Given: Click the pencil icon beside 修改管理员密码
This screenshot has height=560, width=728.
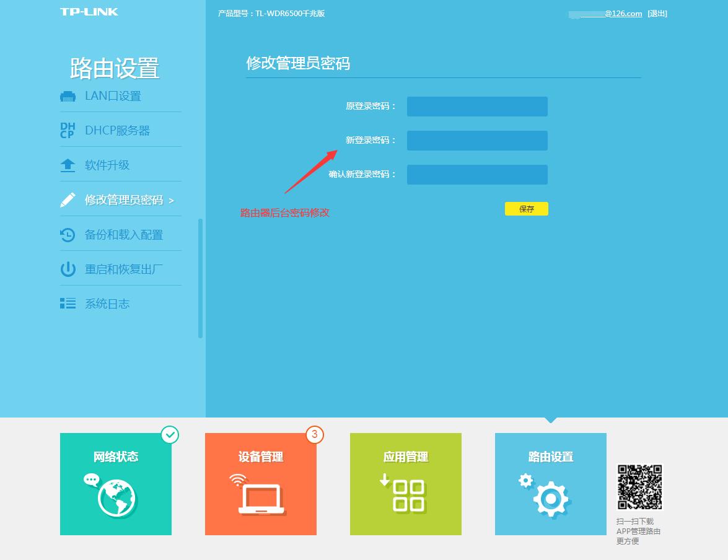Looking at the screenshot, I should pos(68,199).
